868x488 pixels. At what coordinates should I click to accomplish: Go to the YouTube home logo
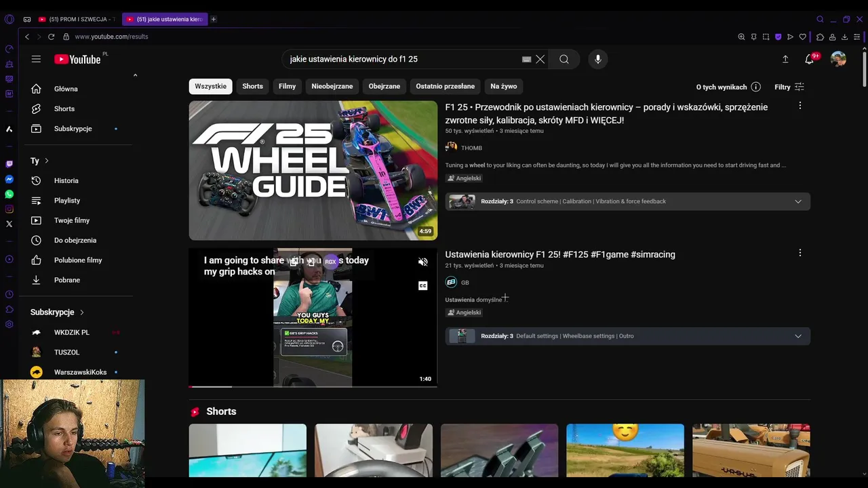(x=77, y=59)
